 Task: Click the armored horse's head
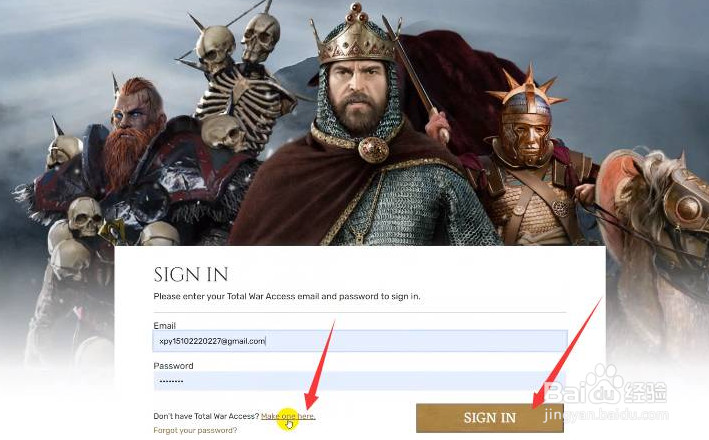(x=669, y=199)
